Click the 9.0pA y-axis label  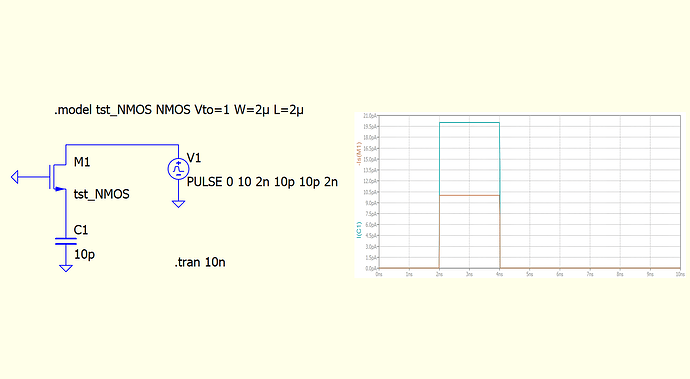(371, 203)
